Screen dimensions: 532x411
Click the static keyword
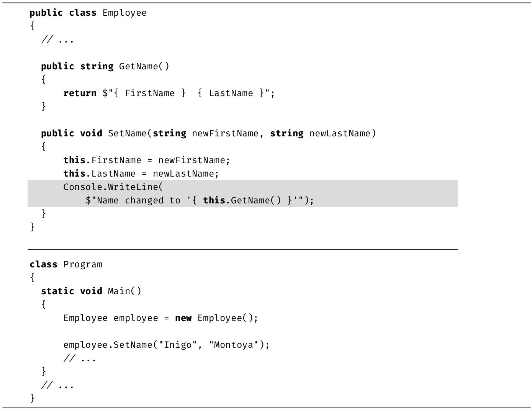57,291
